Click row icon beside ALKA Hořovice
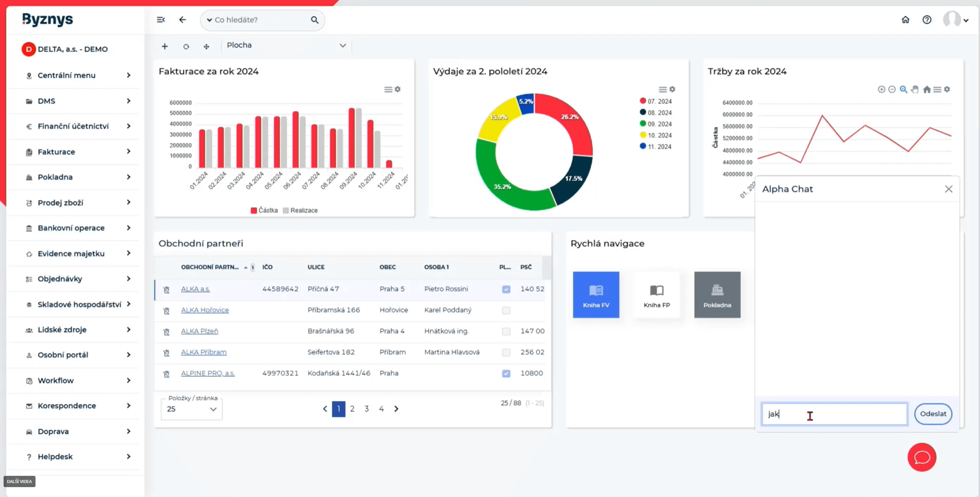The height and width of the screenshot is (497, 980). tap(166, 311)
